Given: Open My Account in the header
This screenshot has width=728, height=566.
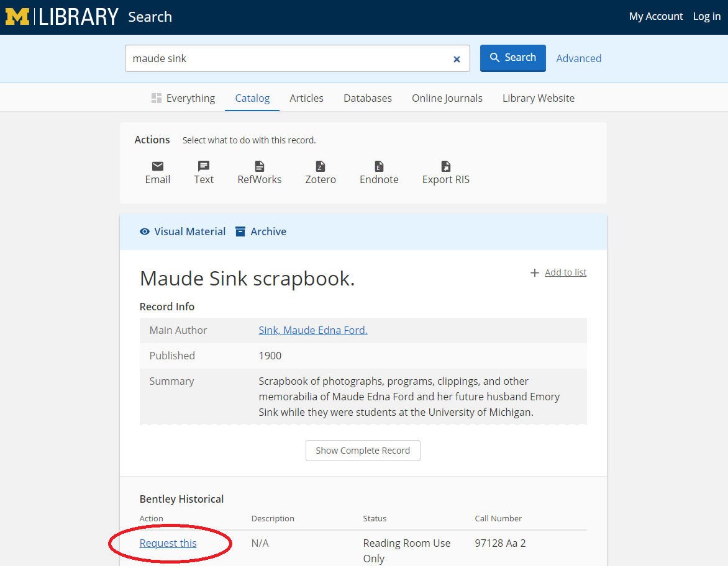Looking at the screenshot, I should click(656, 17).
